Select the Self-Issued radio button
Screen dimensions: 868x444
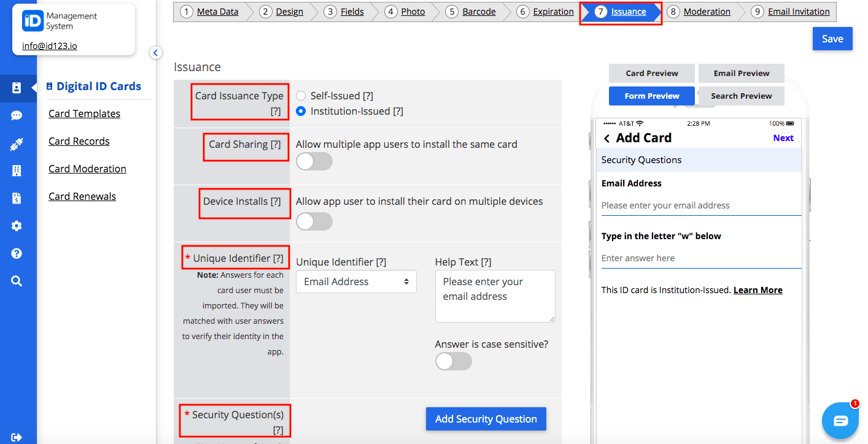click(x=300, y=95)
